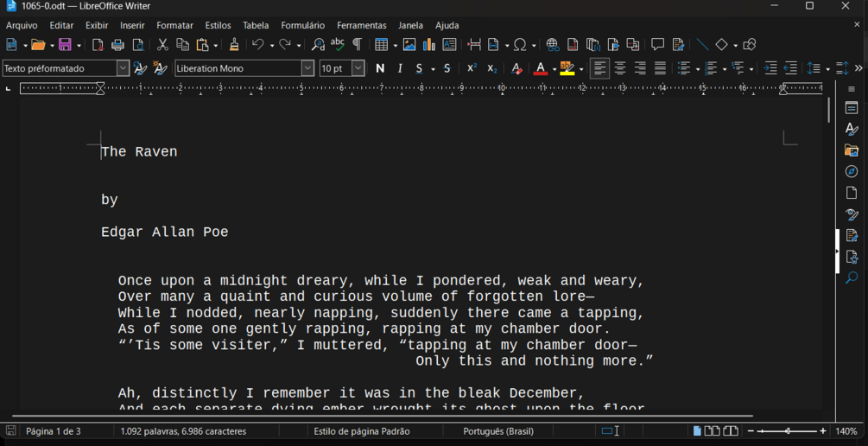Select the Line drawing tool
The height and width of the screenshot is (446, 868).
702,45
